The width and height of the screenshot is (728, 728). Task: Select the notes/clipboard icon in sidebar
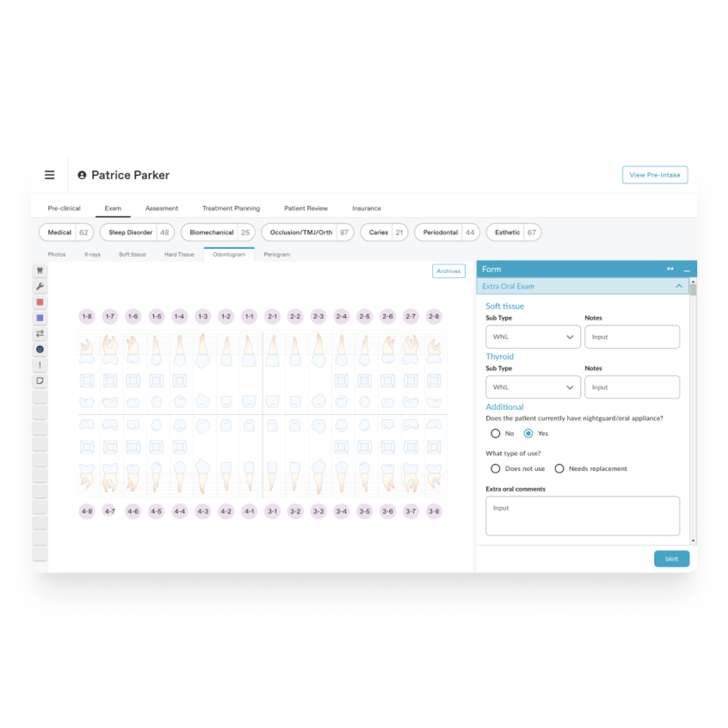pyautogui.click(x=40, y=381)
